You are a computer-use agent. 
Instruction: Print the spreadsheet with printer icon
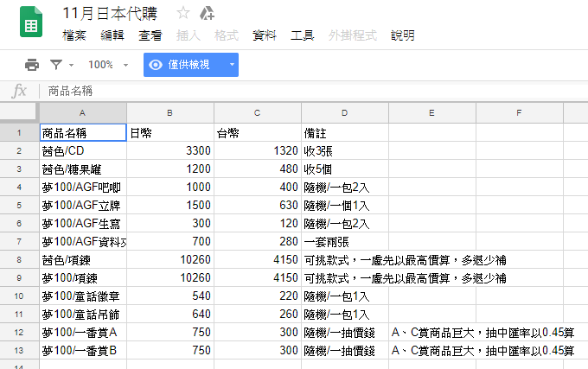point(31,65)
